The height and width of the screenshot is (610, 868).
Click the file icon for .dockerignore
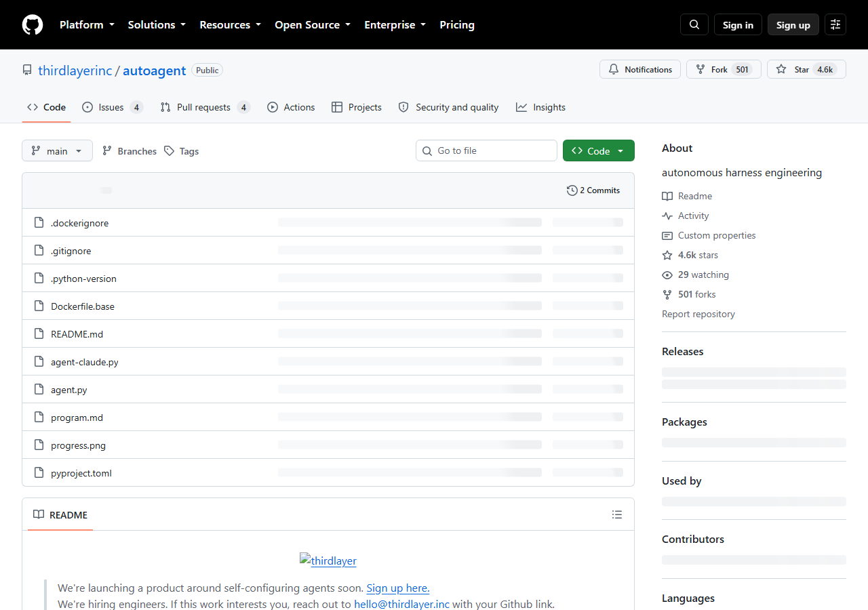pos(39,223)
